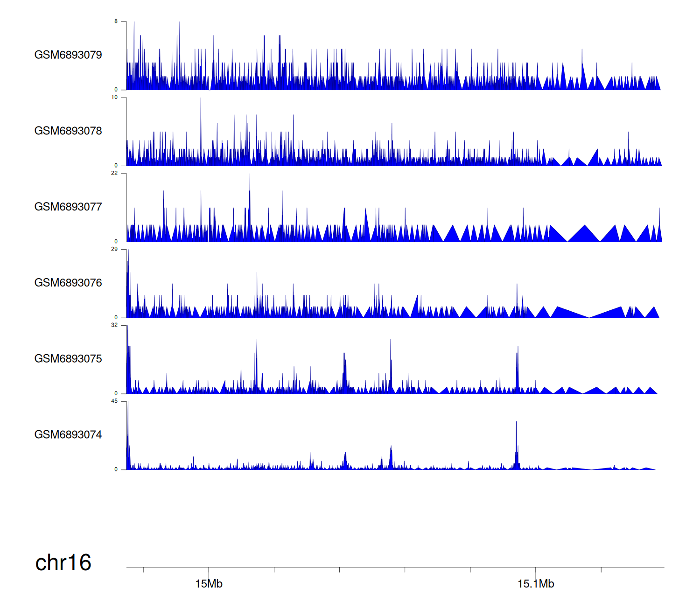Select the GSM6893074 track name
The height and width of the screenshot is (616, 700).
(68, 435)
